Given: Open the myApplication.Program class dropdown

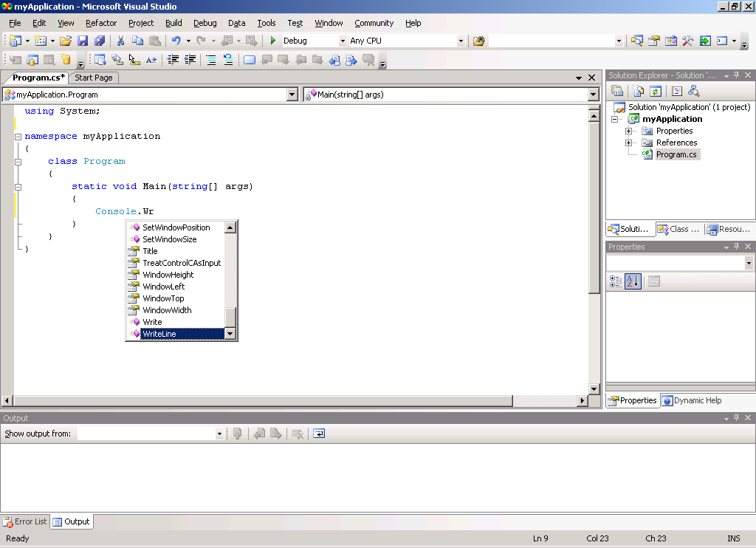Looking at the screenshot, I should click(x=292, y=95).
